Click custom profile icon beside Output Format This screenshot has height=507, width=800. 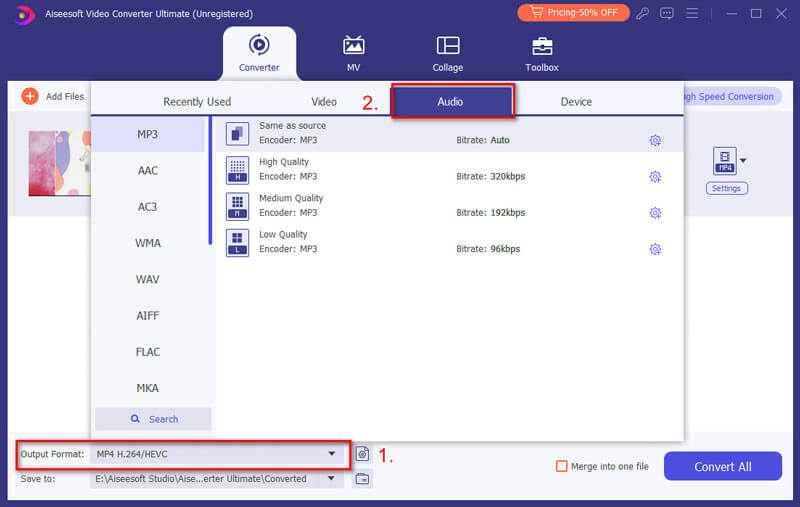[x=363, y=454]
